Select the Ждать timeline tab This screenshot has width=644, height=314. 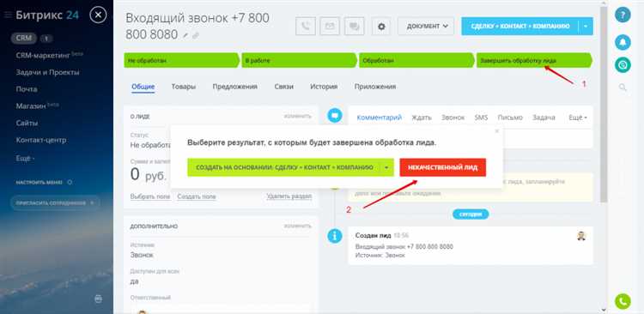pos(422,118)
